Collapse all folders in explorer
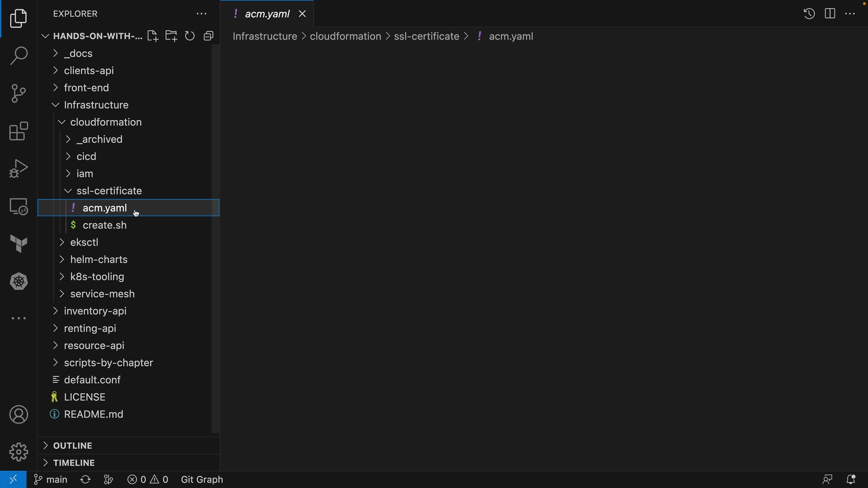 208,36
